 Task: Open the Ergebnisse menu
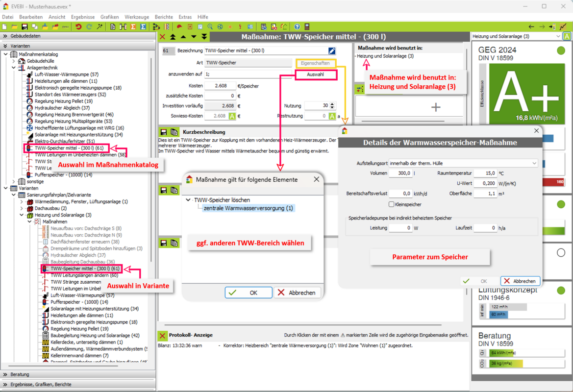coord(83,17)
